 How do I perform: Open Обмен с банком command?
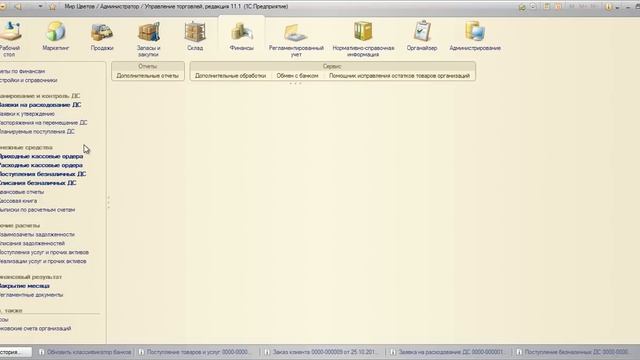[297, 76]
